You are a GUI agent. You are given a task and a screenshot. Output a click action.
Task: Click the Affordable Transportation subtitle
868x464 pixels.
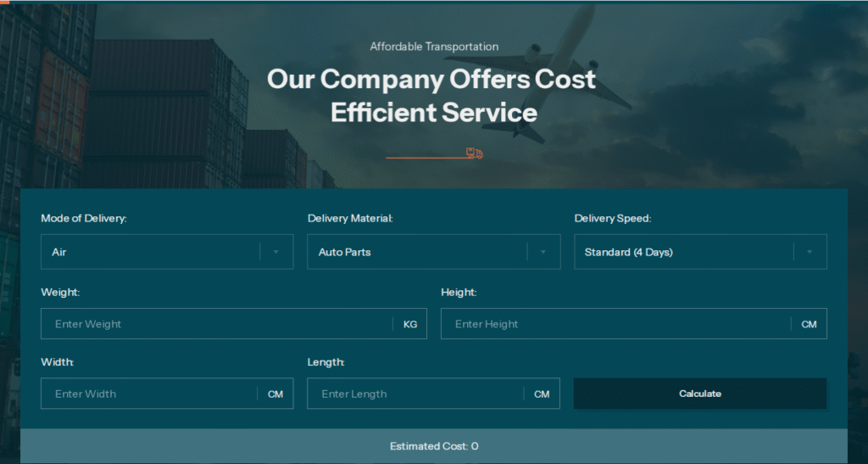pos(434,47)
